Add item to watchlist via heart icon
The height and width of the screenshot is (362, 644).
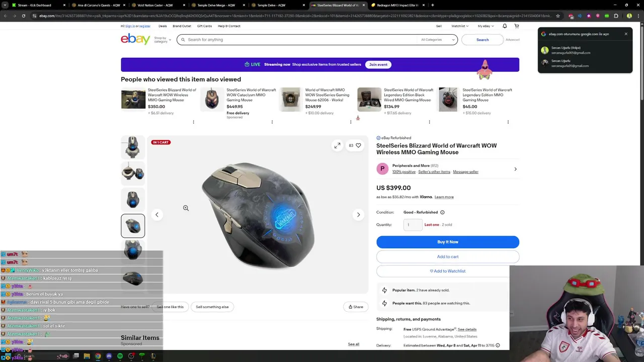pyautogui.click(x=358, y=146)
